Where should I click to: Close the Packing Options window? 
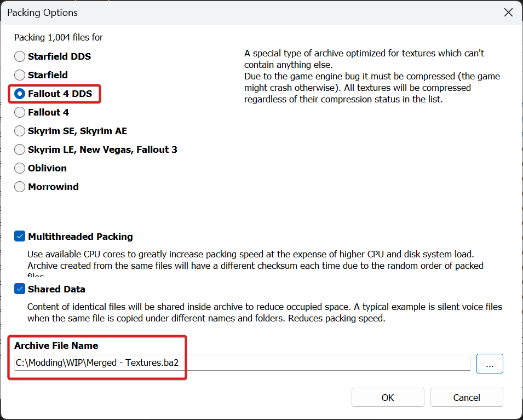point(508,13)
